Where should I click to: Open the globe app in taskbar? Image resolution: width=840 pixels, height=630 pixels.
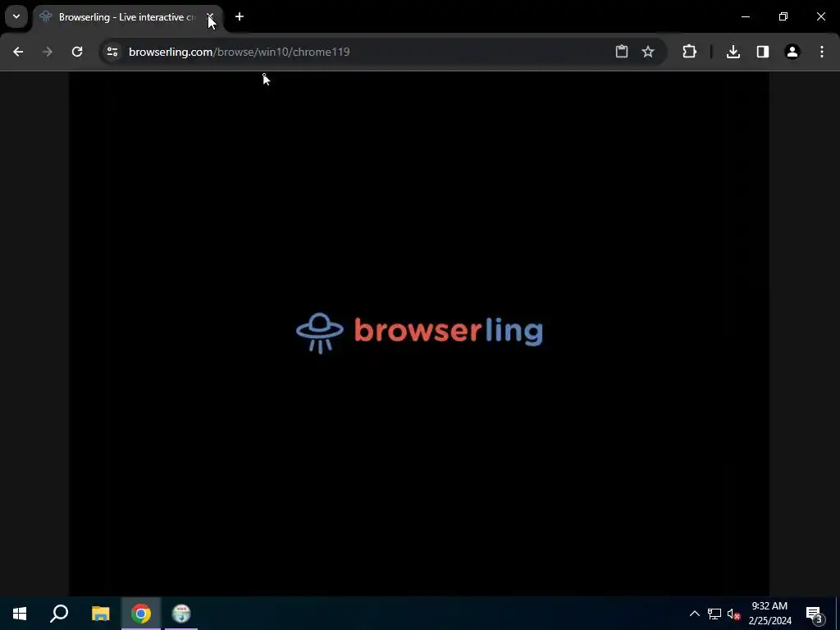point(181,614)
